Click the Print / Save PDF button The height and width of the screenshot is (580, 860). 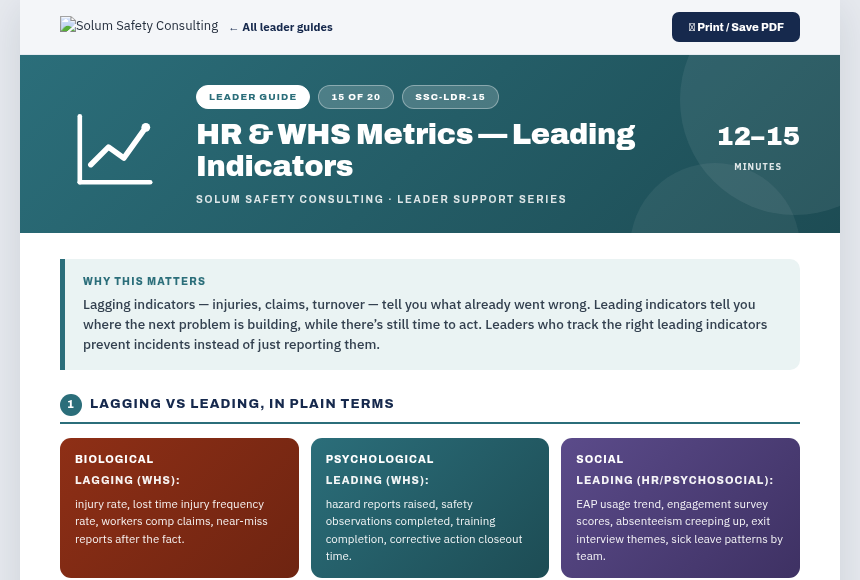coord(735,27)
